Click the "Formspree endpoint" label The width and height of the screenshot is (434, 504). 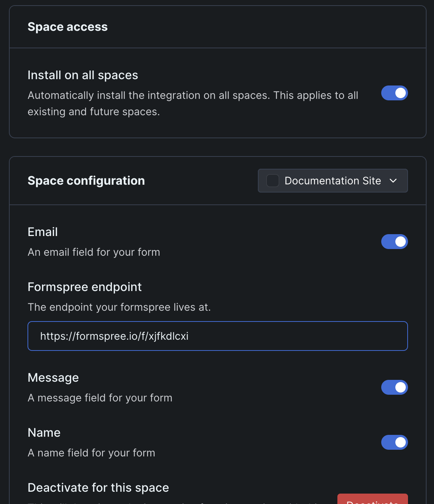click(x=84, y=287)
